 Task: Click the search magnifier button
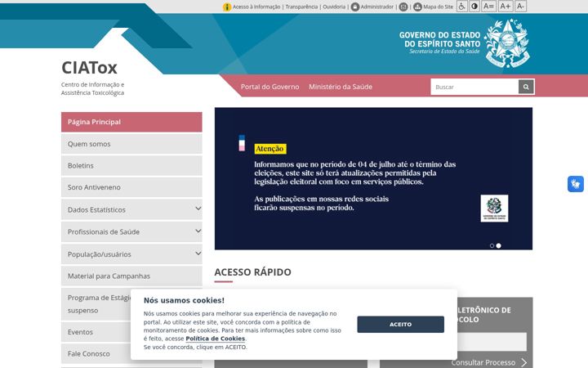point(526,87)
